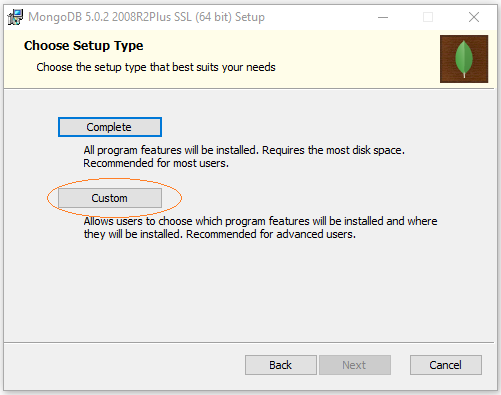
Task: Click the 'Recommended for most users' line
Action: (x=156, y=163)
